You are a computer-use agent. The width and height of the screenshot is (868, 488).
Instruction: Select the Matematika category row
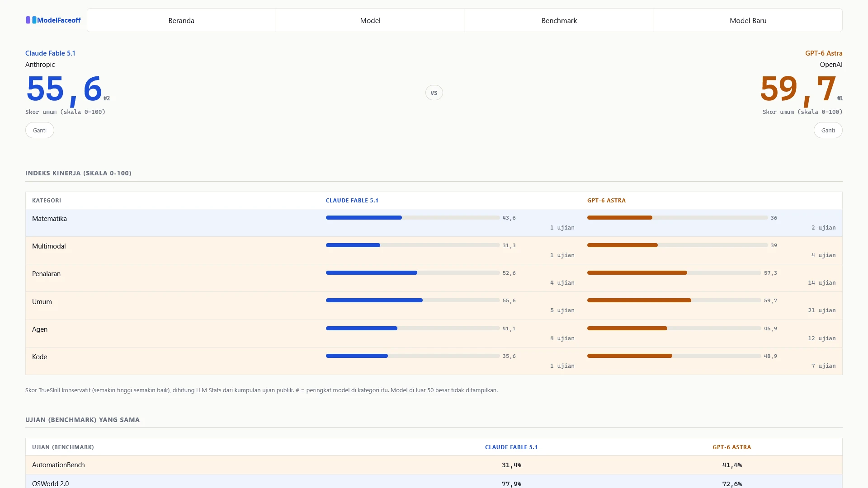[434, 223]
